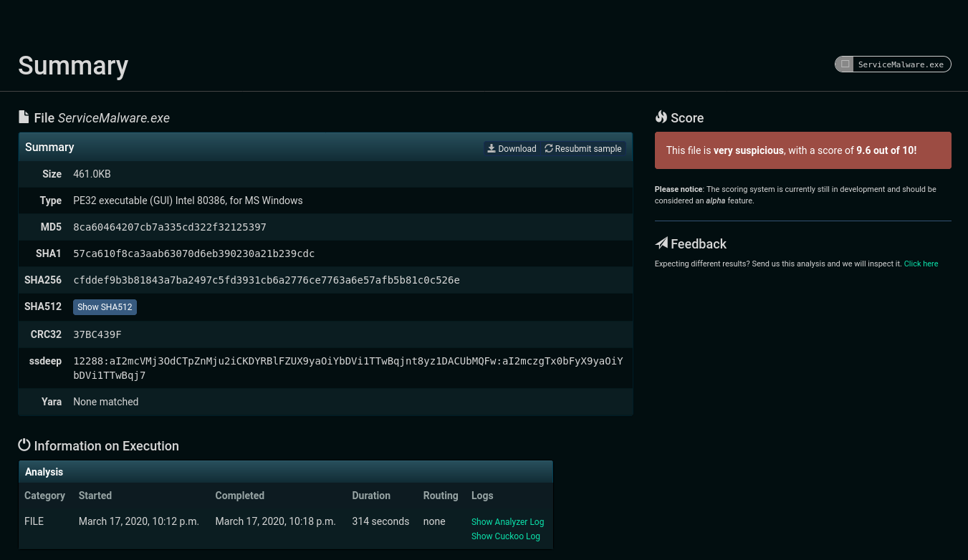968x560 pixels.
Task: Click the Analysis panel header
Action: pyautogui.click(x=285, y=472)
